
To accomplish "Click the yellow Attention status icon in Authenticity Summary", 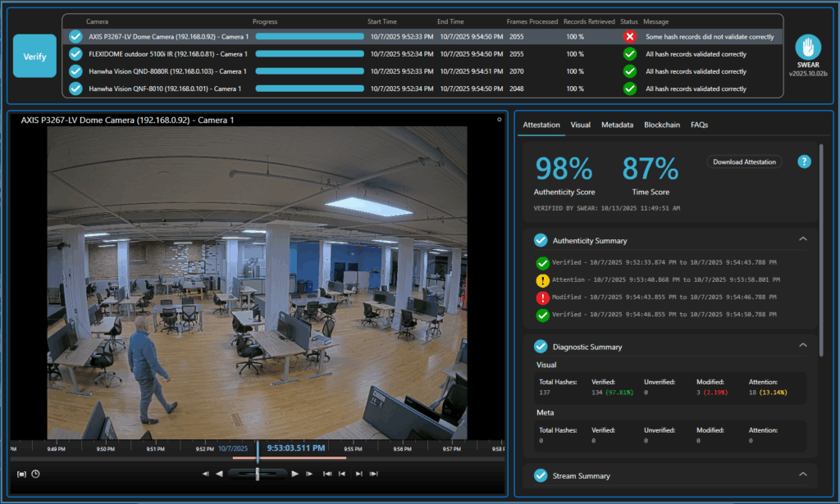I will point(542,279).
